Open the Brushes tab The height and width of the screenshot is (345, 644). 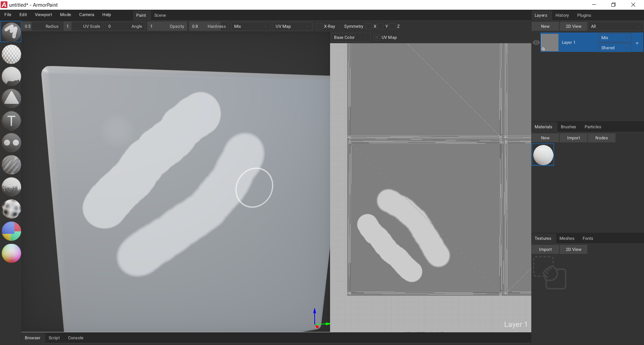click(568, 127)
